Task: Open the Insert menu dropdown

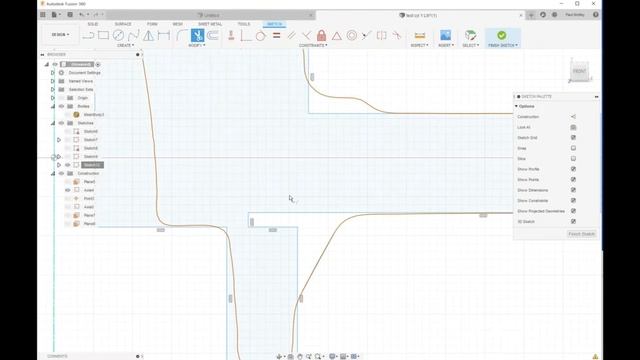Action: tap(446, 45)
